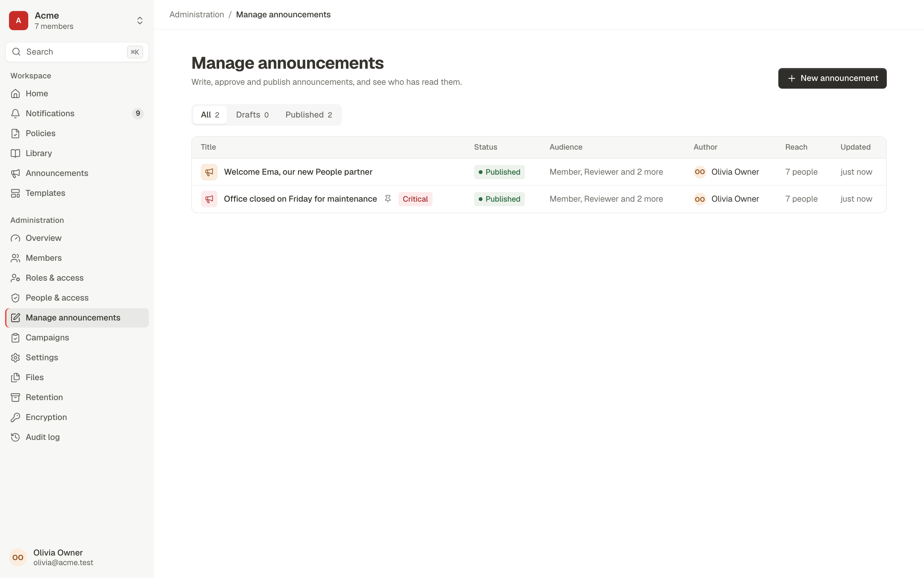Open Notifications via the bell icon

(x=15, y=114)
